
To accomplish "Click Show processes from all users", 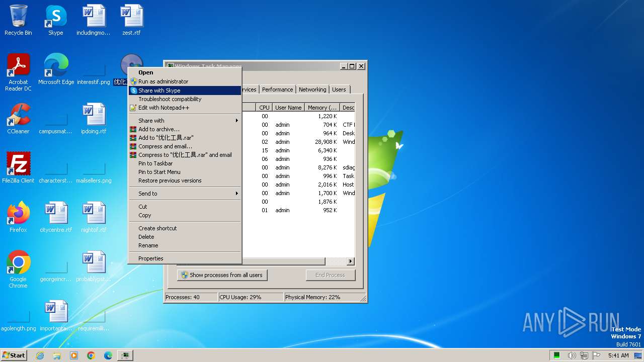I will click(222, 275).
